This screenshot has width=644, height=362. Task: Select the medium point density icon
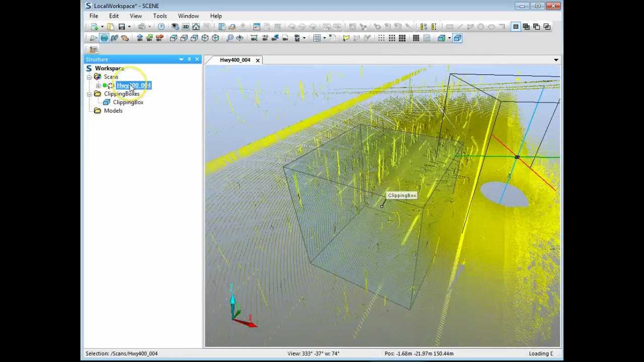coord(392,38)
